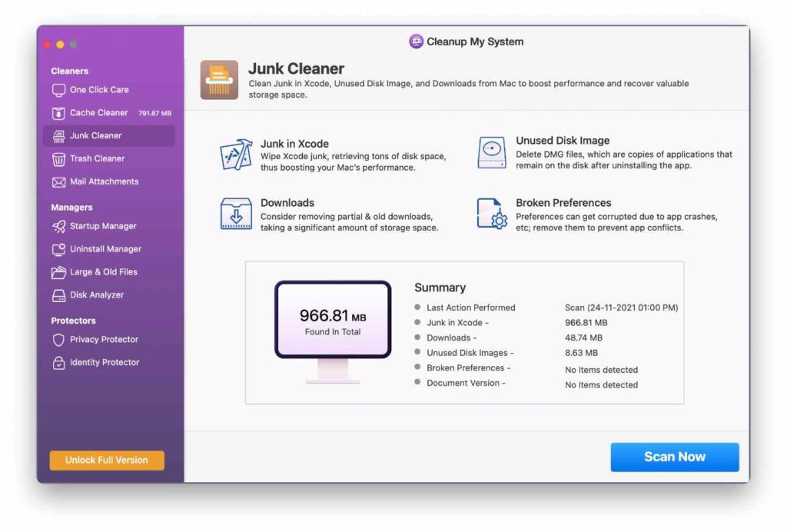This screenshot has width=787, height=532.
Task: Click the 791.87 MB cache size label
Action: click(x=155, y=114)
